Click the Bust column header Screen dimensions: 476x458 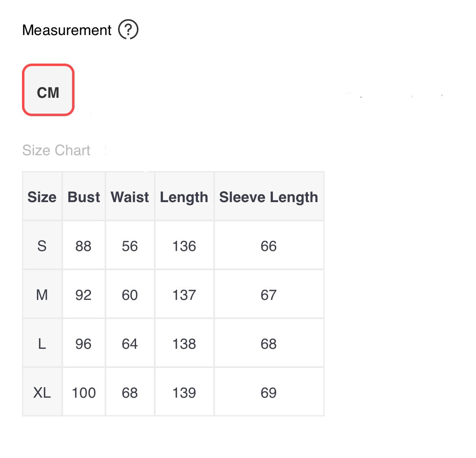(84, 197)
